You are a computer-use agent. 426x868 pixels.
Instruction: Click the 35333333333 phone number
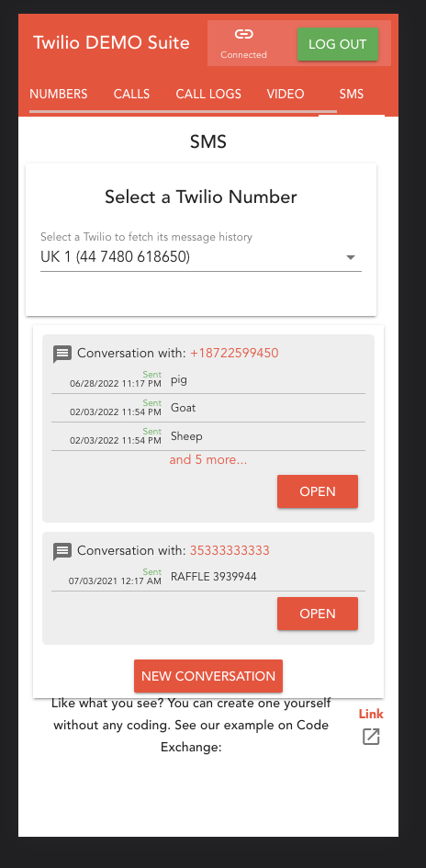pos(230,550)
